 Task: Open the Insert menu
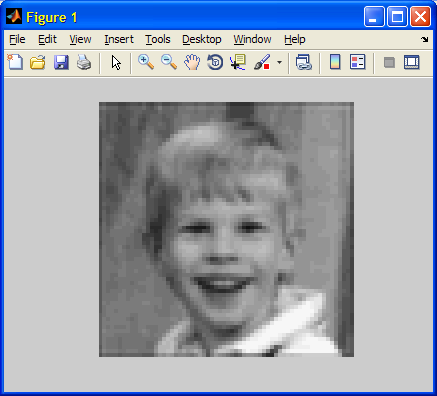coord(119,39)
